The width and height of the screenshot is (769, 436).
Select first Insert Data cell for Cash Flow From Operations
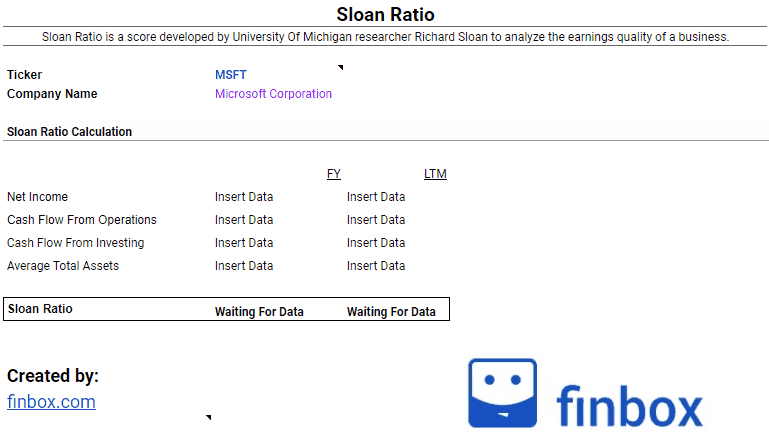(244, 220)
